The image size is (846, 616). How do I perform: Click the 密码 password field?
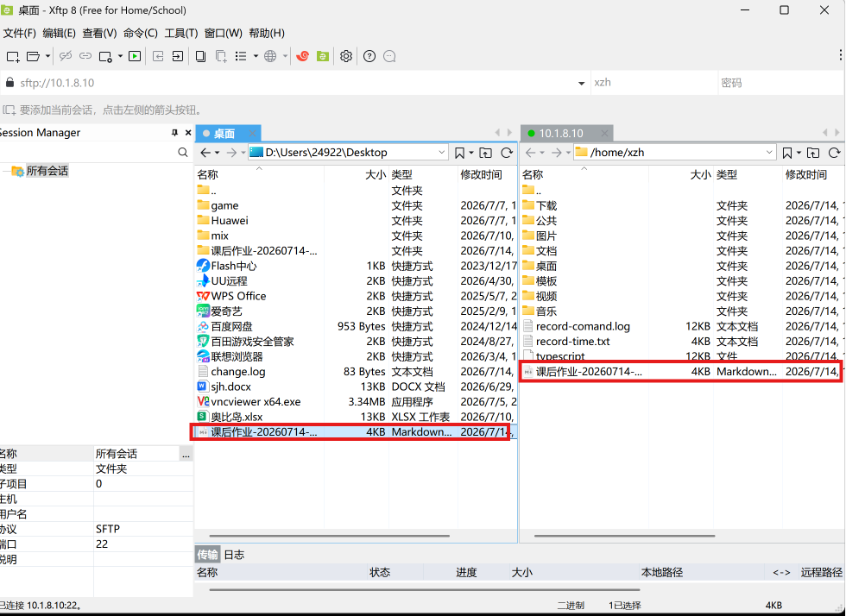[x=780, y=83]
